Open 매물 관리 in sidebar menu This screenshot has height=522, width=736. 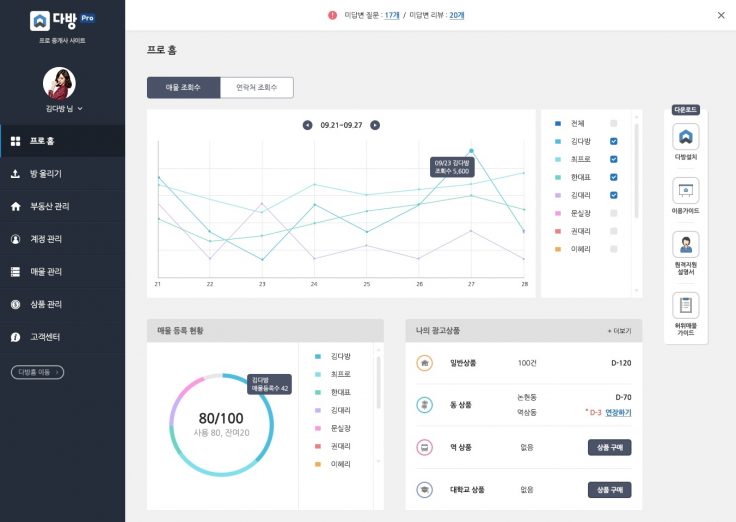tap(47, 271)
